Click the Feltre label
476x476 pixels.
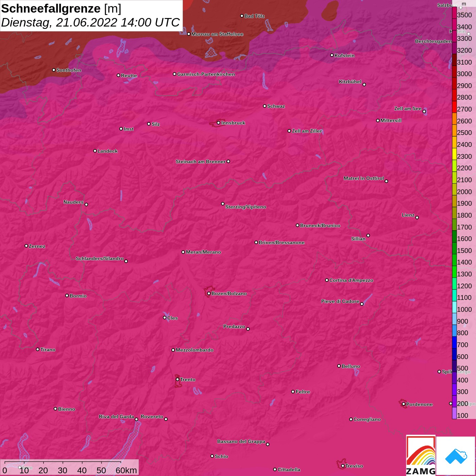click(303, 392)
